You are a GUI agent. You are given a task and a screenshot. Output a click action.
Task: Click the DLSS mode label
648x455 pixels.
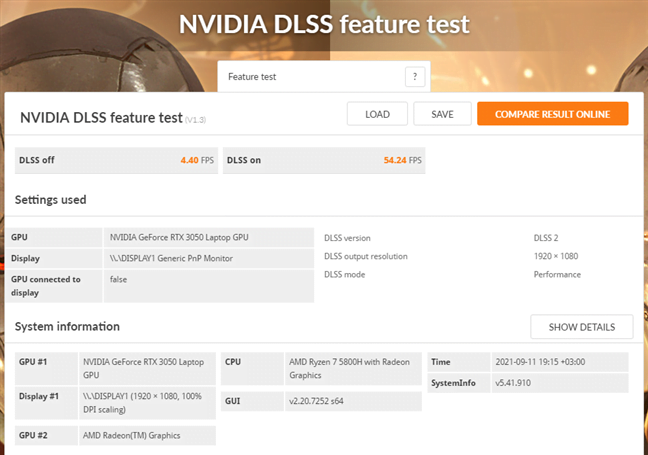click(x=345, y=274)
